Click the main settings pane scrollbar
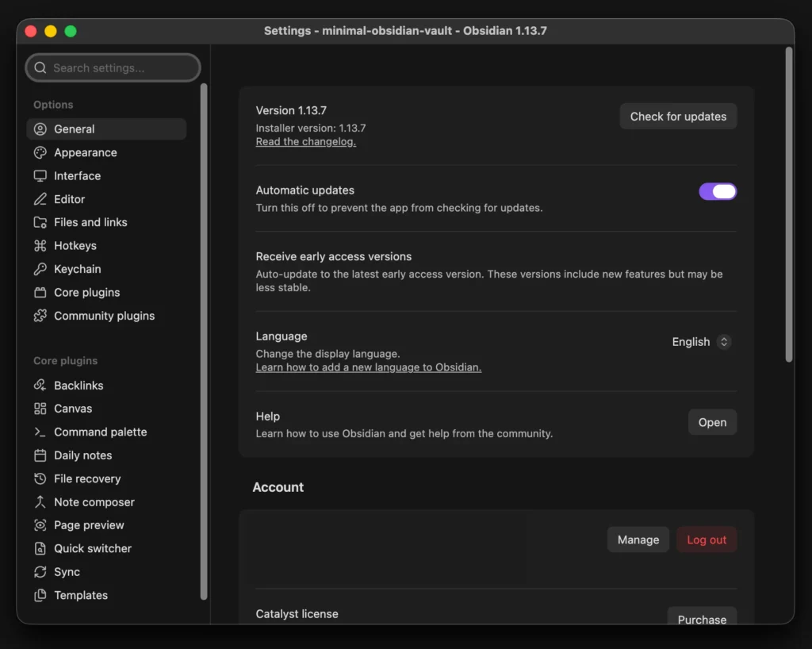Screen dimensions: 812x649 pyautogui.click(x=789, y=205)
